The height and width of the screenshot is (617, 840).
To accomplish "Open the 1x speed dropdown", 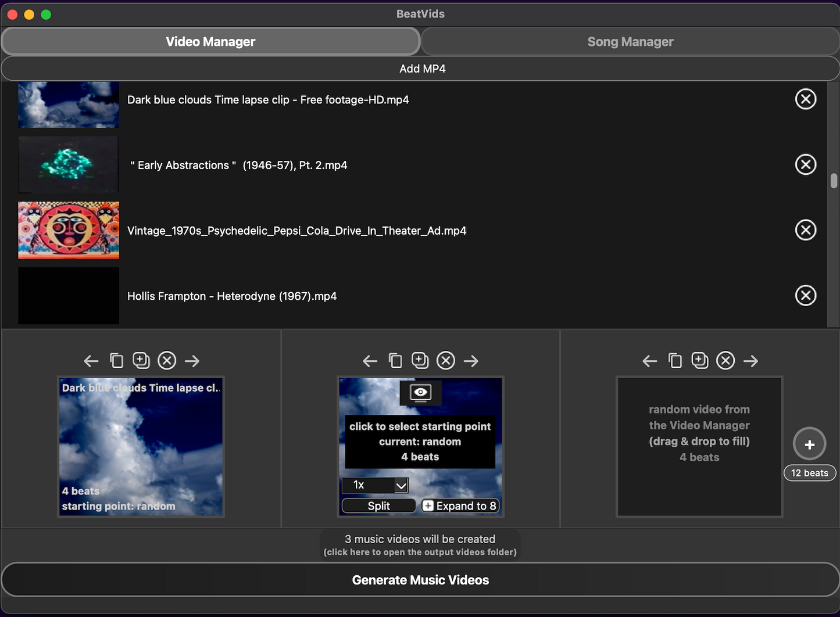I will tap(375, 485).
